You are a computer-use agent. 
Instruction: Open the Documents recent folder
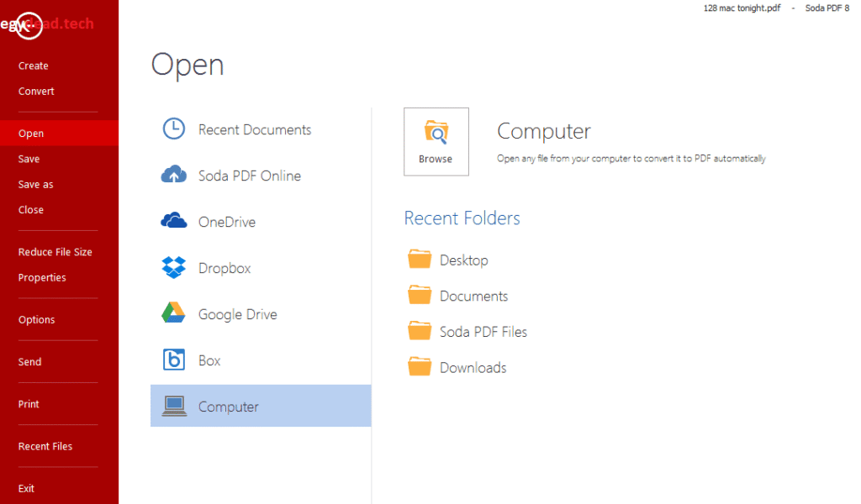474,295
